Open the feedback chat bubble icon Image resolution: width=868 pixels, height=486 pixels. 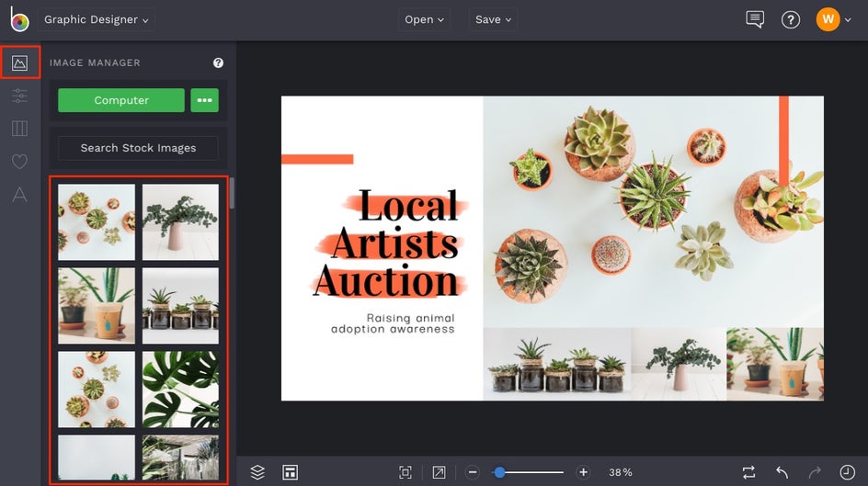click(755, 19)
